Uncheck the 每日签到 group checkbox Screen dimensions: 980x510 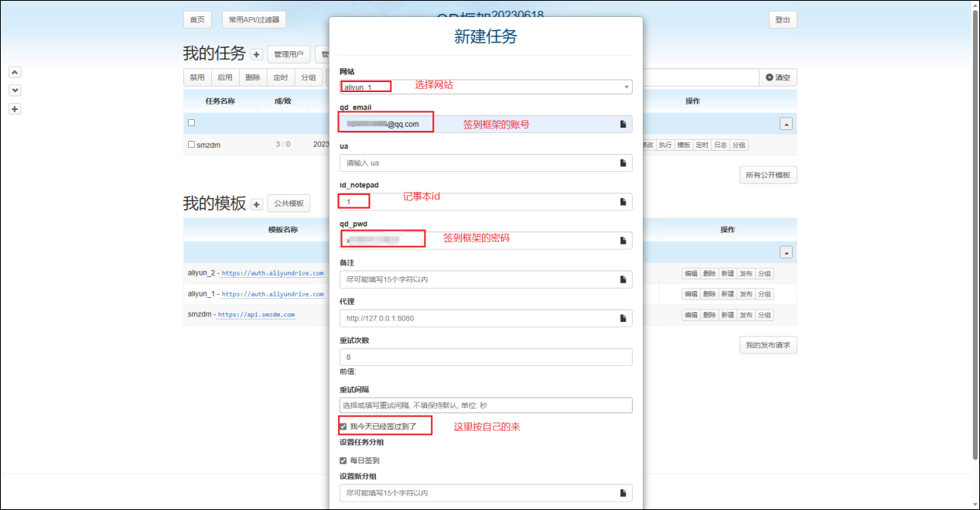click(x=343, y=460)
